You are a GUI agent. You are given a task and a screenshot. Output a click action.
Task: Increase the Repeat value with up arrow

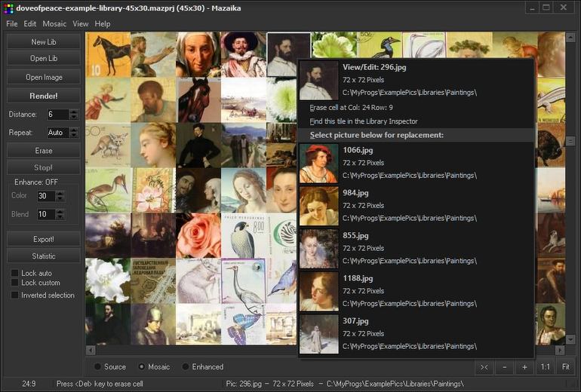pos(74,130)
